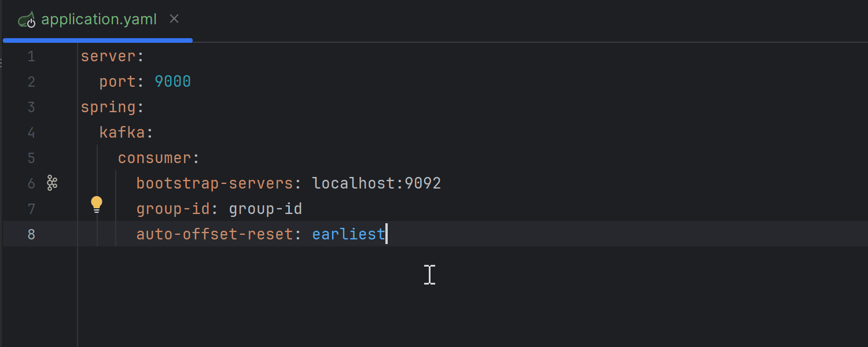Select the word earliest on line 8

pyautogui.click(x=348, y=234)
